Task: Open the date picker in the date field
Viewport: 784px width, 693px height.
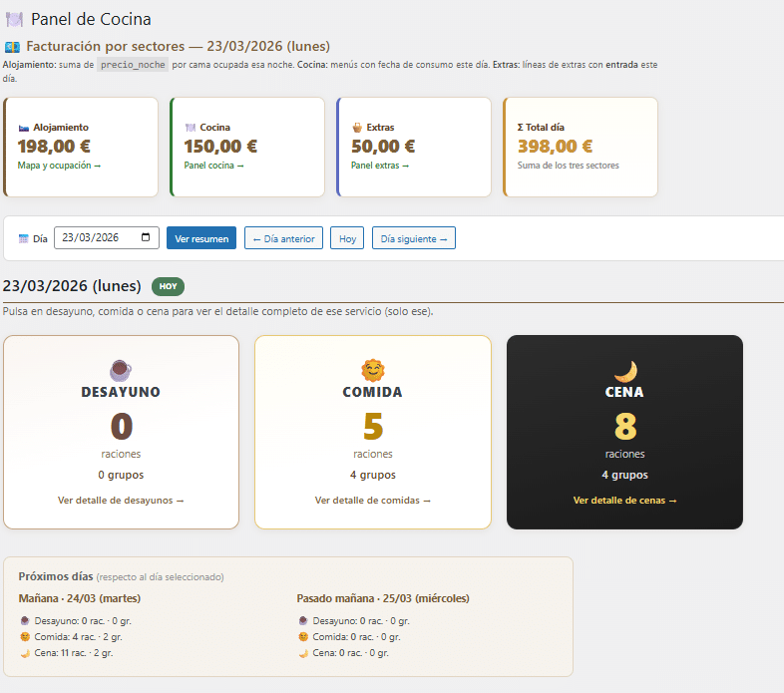Action: tap(147, 237)
